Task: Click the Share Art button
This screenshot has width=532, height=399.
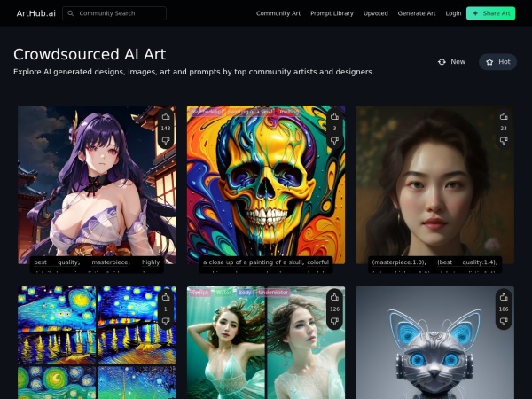Action: pyautogui.click(x=490, y=13)
